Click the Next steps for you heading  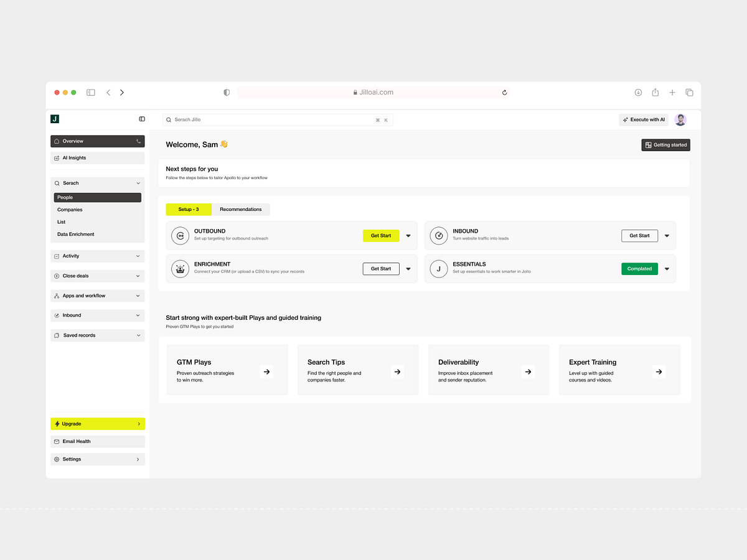192,169
